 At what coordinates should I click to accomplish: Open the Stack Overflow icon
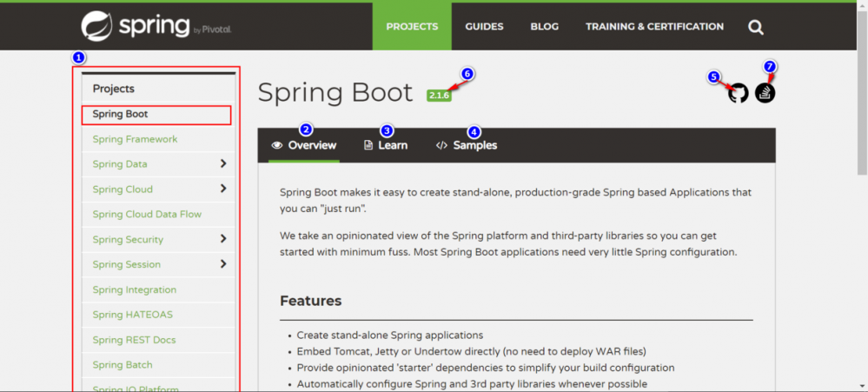pos(765,93)
